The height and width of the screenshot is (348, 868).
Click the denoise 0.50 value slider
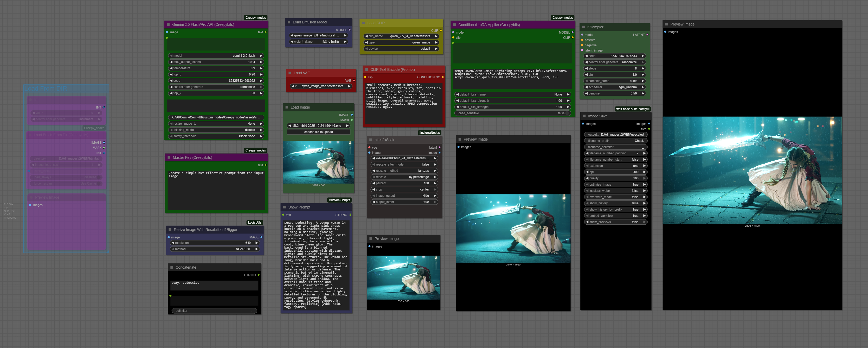[615, 93]
